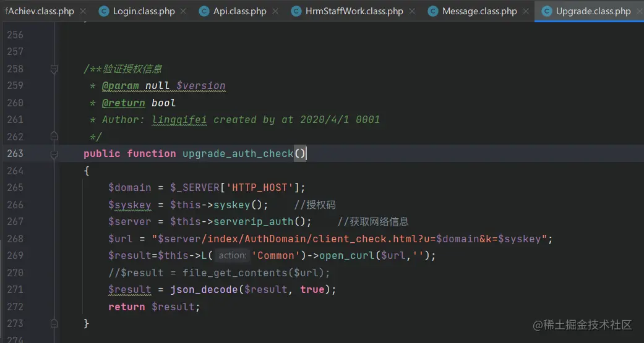The height and width of the screenshot is (343, 644).
Task: Click the 'Common' string on line 269
Action: point(276,256)
